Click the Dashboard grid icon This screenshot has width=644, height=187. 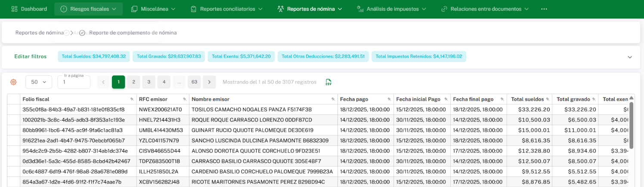pos(14,9)
